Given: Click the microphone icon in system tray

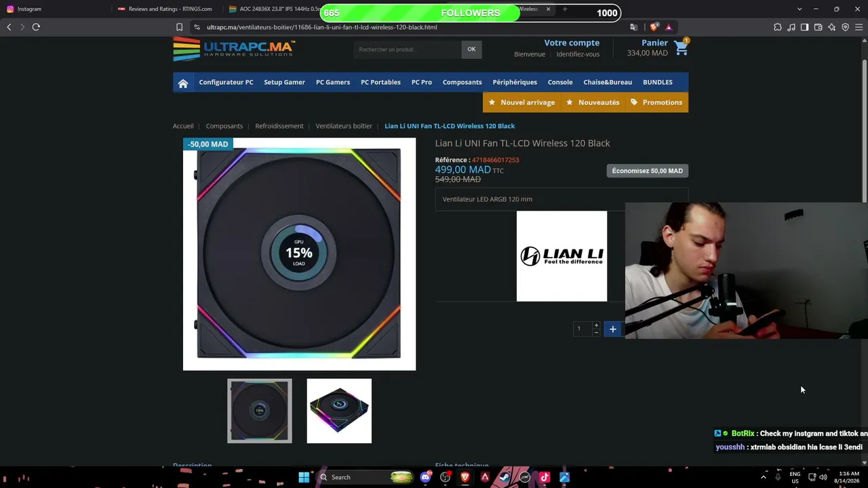Looking at the screenshot, I should (778, 477).
